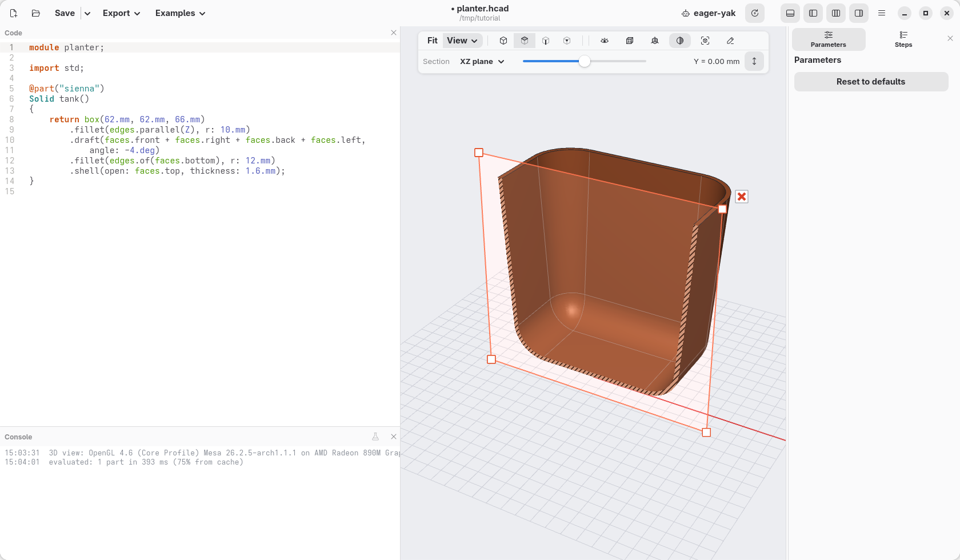Toggle the right sidebar panel layout

tap(859, 13)
